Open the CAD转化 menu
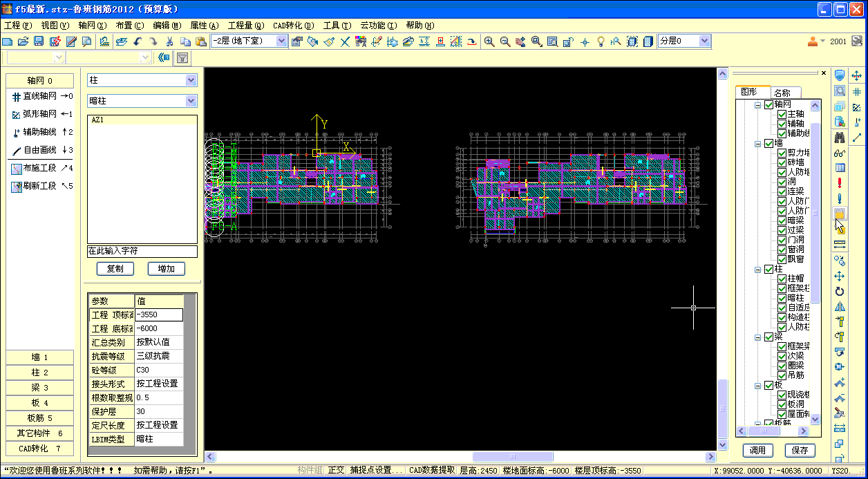 click(293, 26)
